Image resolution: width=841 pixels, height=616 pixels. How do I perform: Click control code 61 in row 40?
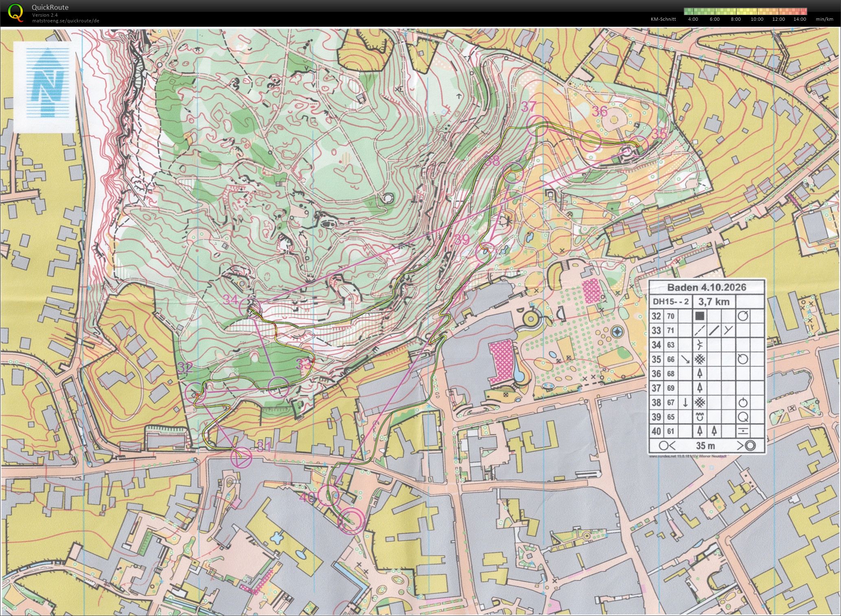(x=670, y=431)
